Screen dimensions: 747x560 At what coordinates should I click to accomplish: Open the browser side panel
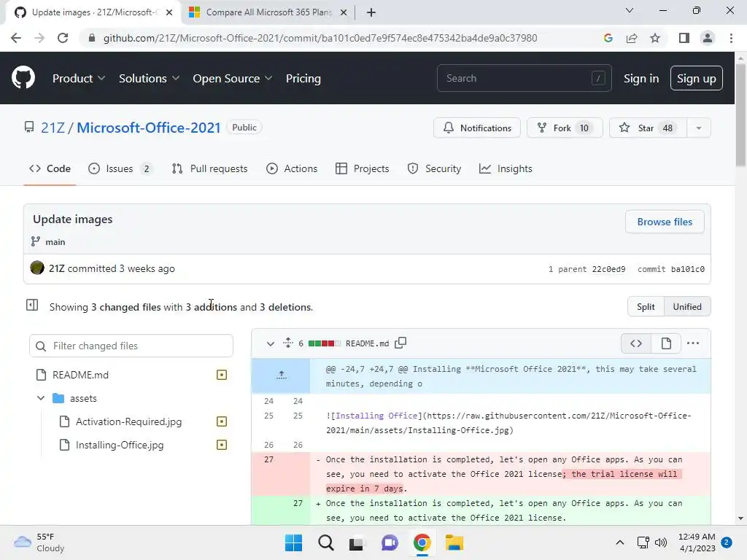point(684,38)
